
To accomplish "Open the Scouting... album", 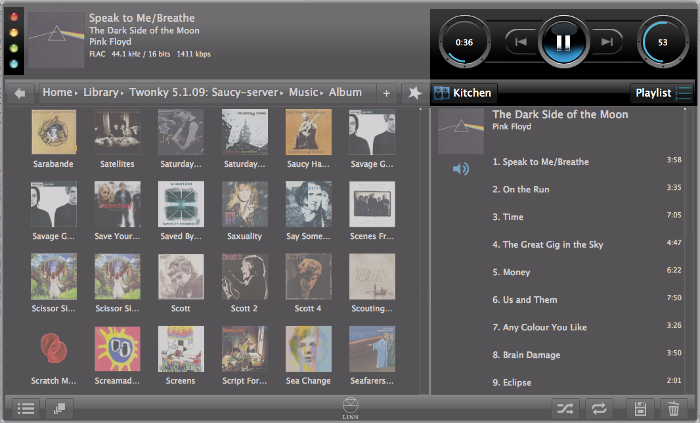I will coord(372,284).
